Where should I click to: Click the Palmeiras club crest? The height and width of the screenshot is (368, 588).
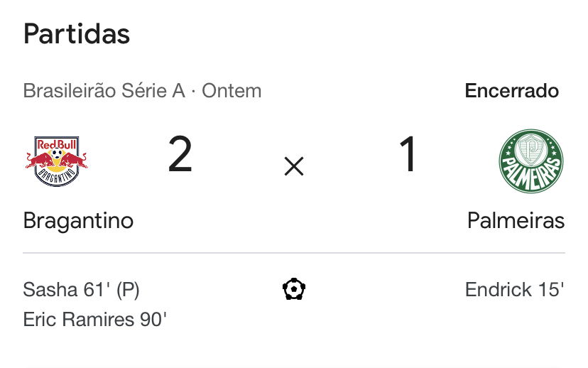(x=531, y=161)
